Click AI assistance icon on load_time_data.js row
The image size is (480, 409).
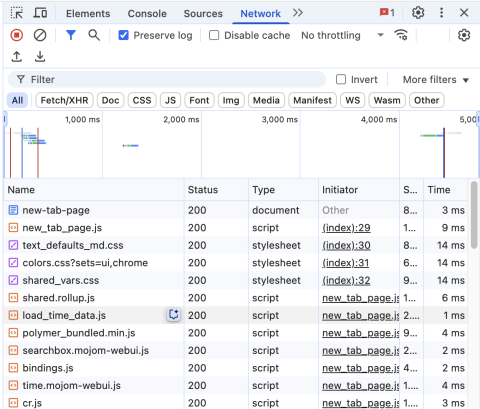click(174, 315)
